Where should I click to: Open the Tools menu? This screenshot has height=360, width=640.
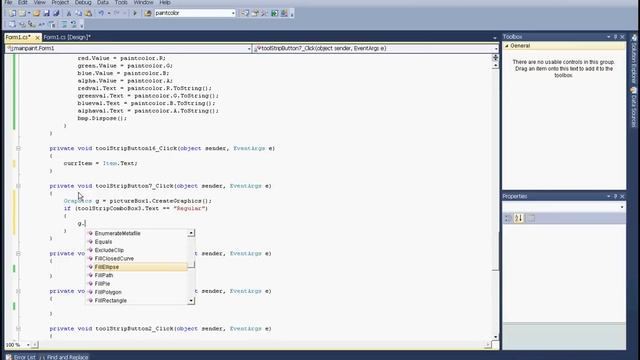(x=121, y=2)
